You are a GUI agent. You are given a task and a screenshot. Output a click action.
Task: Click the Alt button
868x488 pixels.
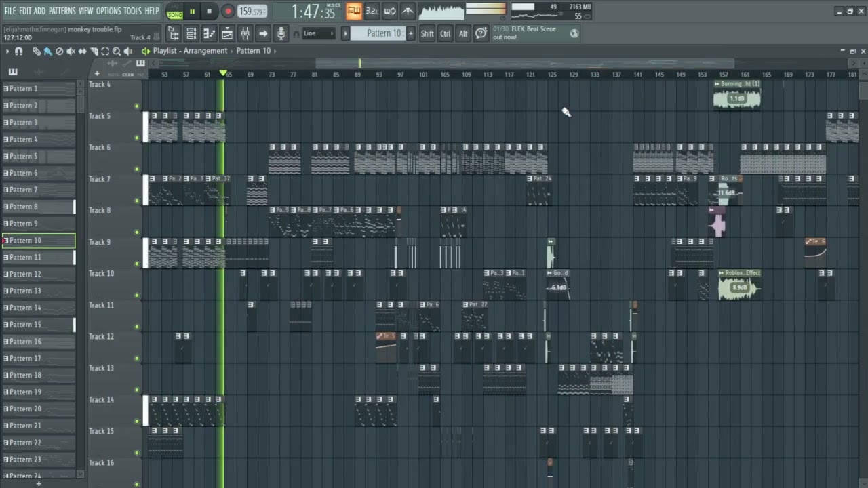[x=463, y=33]
